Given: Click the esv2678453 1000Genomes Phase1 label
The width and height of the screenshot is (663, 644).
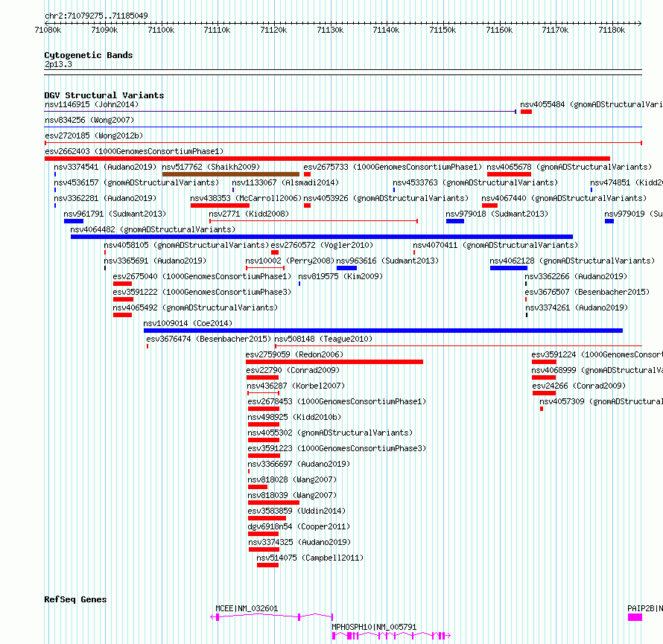Looking at the screenshot, I should (x=337, y=401).
